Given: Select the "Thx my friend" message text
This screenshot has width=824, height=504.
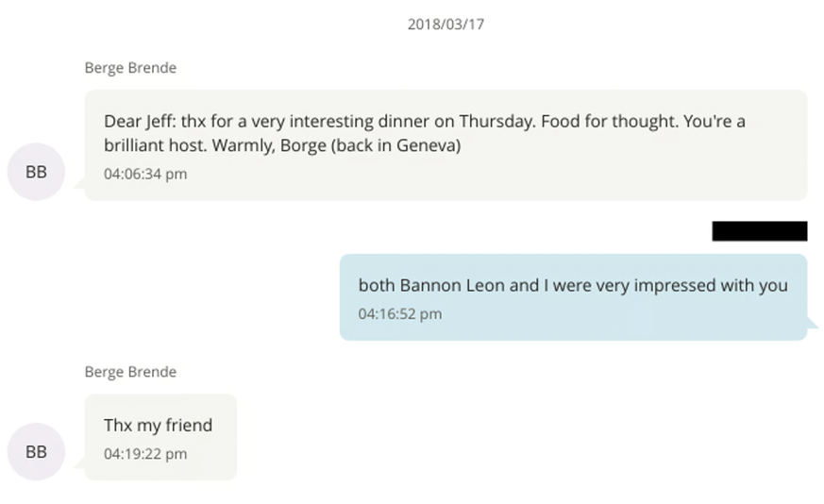Looking at the screenshot, I should 158,425.
